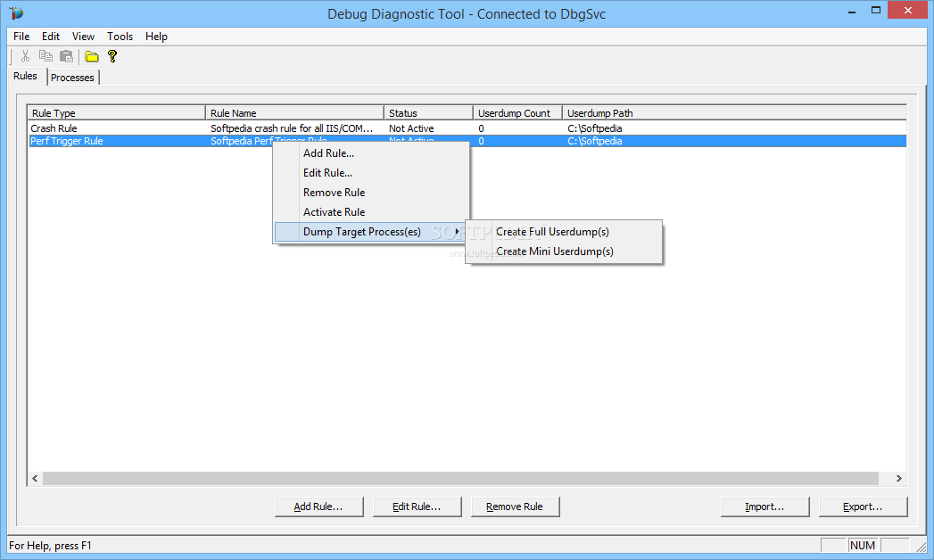This screenshot has height=560, width=934.
Task: Click the yellow Help question mark icon
Action: coord(112,56)
